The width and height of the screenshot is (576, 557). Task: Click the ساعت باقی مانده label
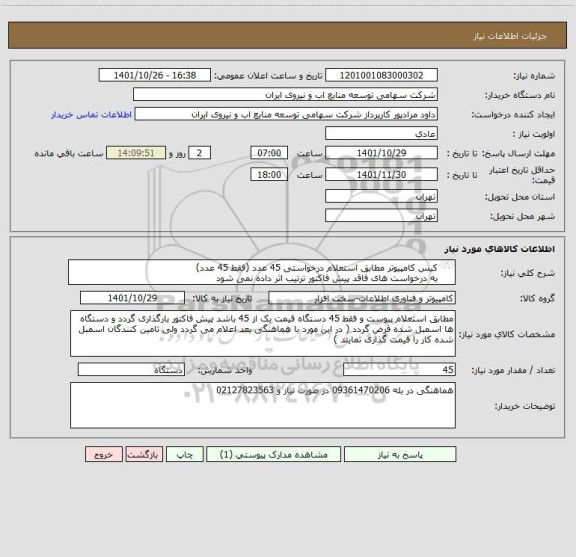(69, 153)
